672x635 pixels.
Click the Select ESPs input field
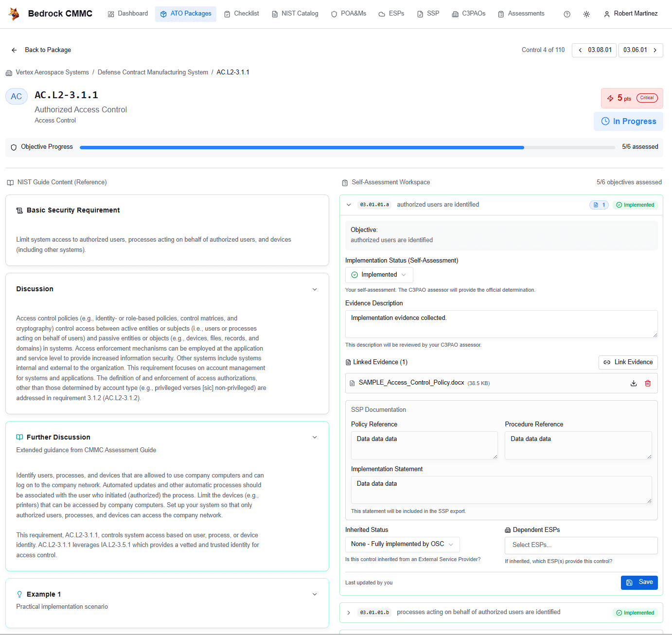[x=581, y=545]
